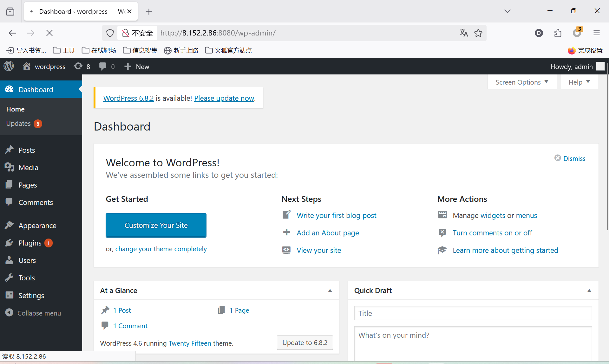Click Turn comments on or off
The height and width of the screenshot is (364, 609).
point(492,233)
